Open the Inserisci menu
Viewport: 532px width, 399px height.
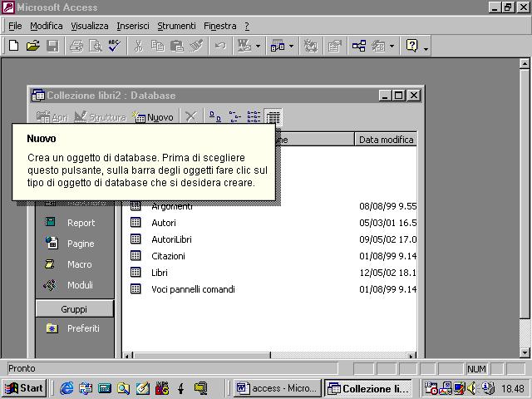pyautogui.click(x=133, y=26)
